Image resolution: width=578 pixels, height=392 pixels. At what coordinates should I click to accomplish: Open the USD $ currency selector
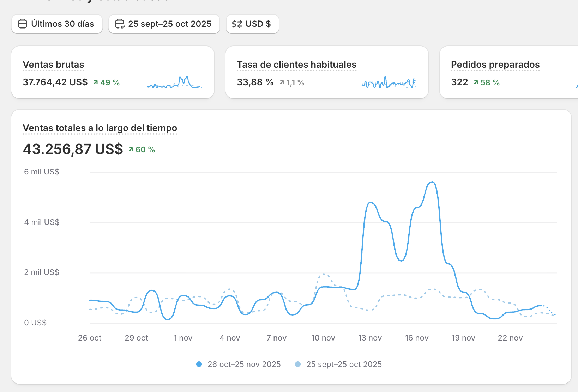[x=252, y=24]
